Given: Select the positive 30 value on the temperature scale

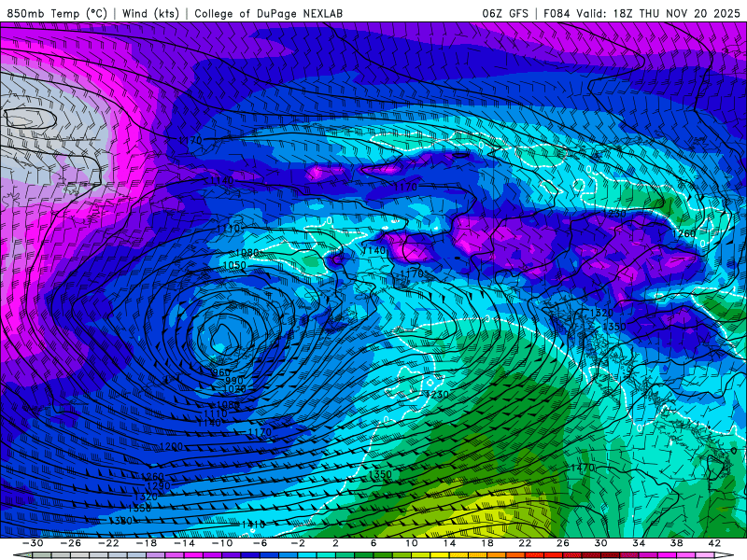Looking at the screenshot, I should click(600, 543).
